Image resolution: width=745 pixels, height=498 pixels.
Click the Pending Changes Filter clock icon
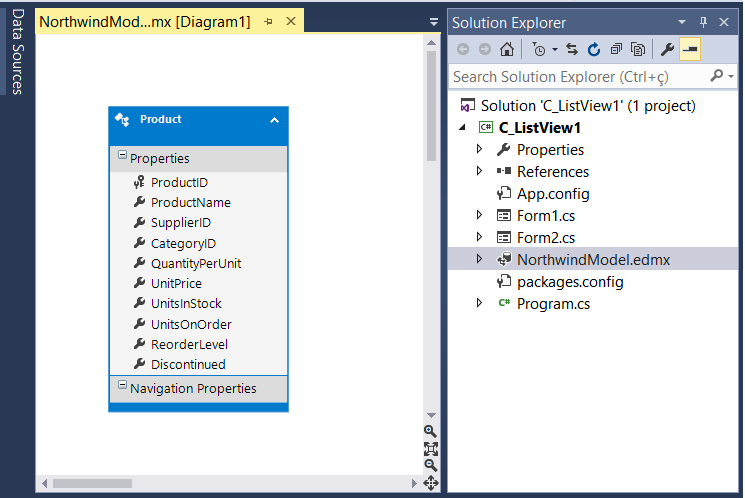click(x=539, y=49)
